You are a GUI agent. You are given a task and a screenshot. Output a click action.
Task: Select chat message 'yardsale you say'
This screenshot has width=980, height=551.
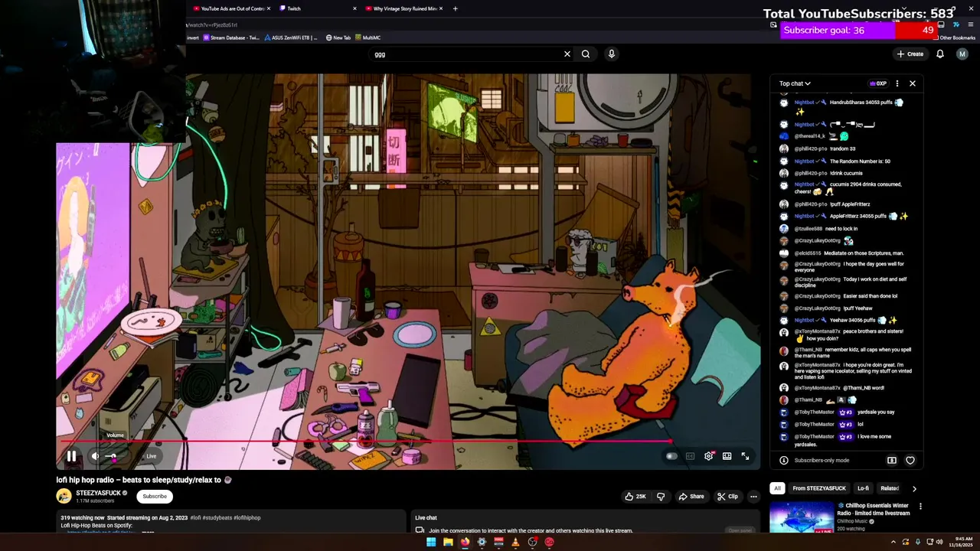876,412
